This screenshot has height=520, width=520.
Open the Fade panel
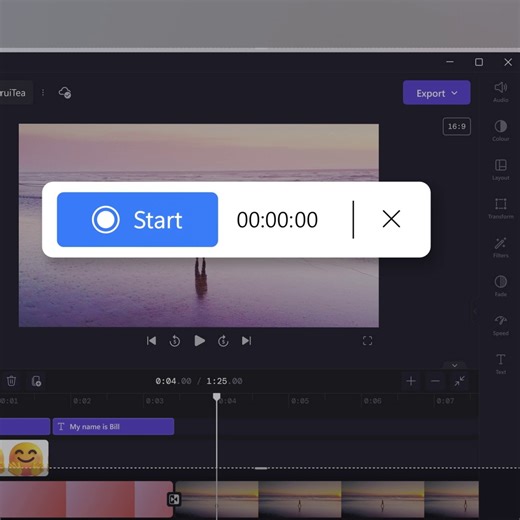click(501, 286)
